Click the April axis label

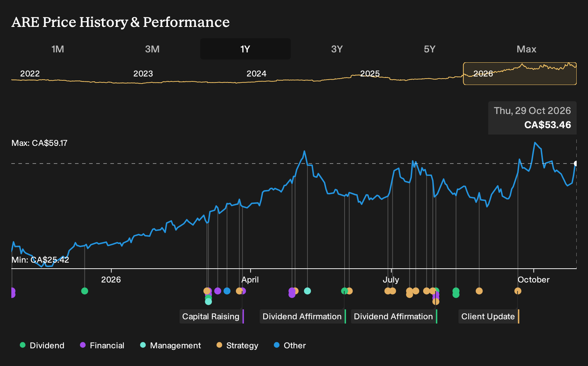tap(250, 280)
